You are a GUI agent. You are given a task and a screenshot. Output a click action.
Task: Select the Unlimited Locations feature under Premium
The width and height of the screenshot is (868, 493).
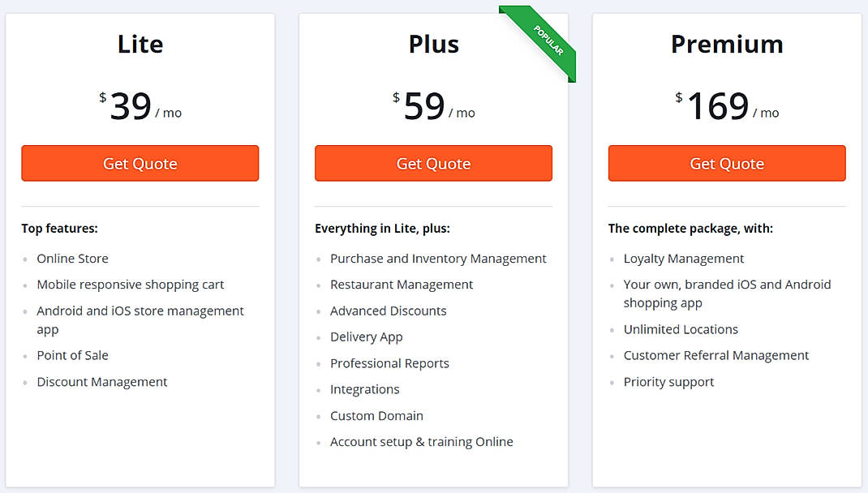[681, 329]
